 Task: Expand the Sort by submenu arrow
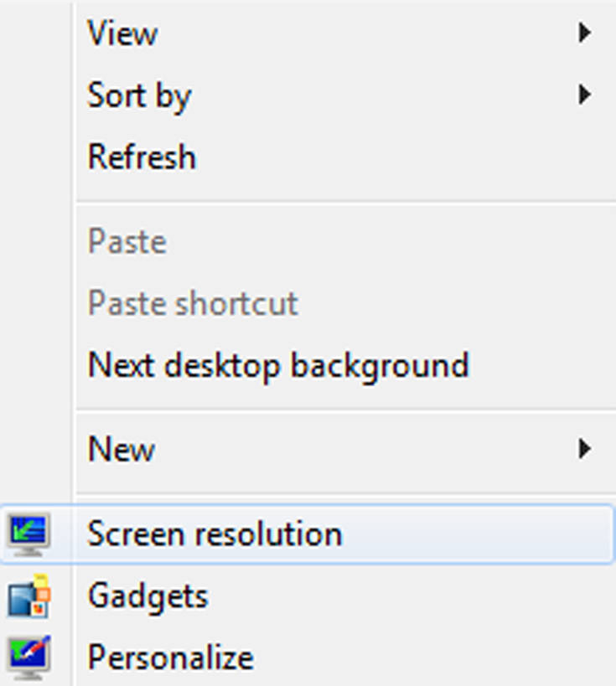pyautogui.click(x=584, y=95)
